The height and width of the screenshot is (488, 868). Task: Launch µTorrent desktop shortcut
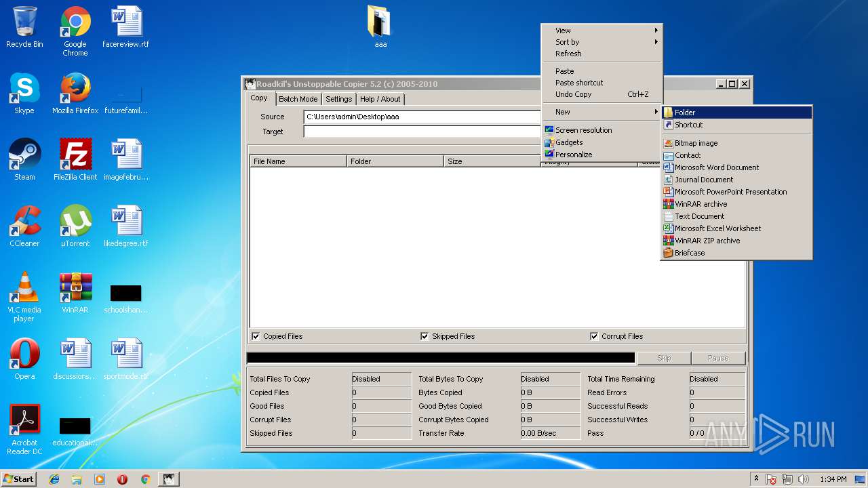(75, 226)
